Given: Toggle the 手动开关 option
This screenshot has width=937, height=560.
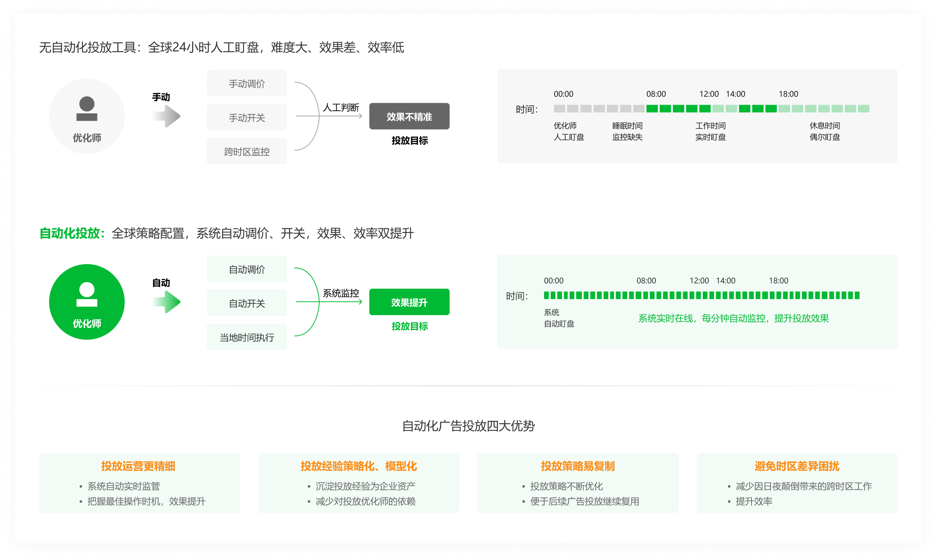Looking at the screenshot, I should tap(247, 117).
